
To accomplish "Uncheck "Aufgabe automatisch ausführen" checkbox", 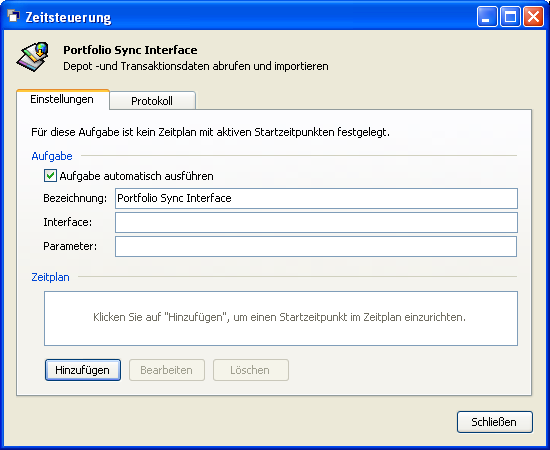I will [x=50, y=176].
